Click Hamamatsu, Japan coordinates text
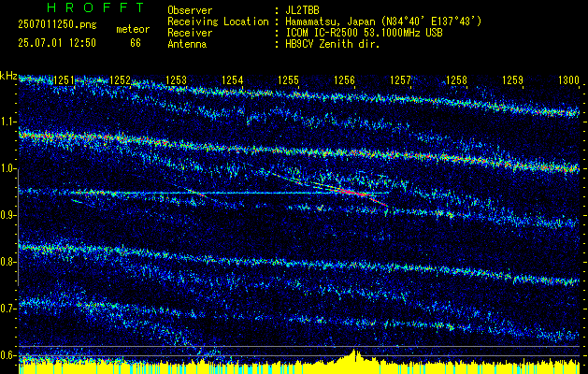588x374 pixels. pos(383,22)
